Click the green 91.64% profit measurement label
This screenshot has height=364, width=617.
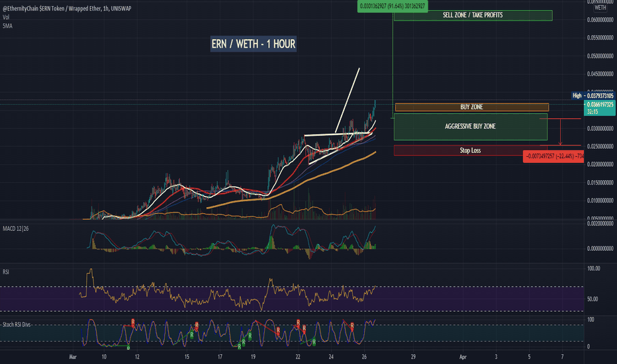[x=393, y=6]
